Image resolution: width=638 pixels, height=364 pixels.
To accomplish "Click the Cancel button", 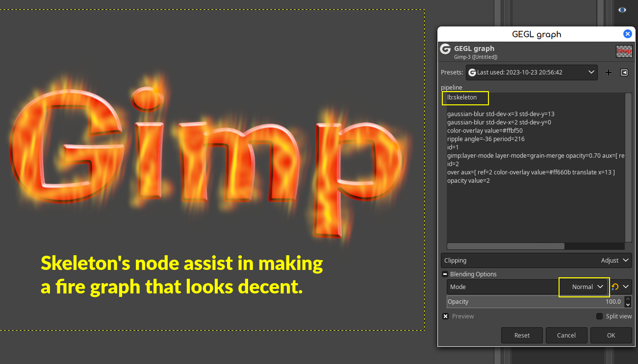I will coord(566,336).
